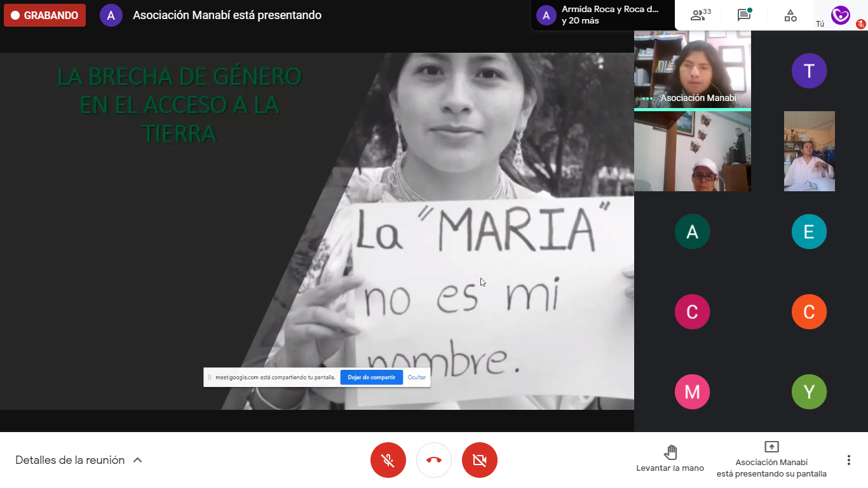Click the raise hand icon
The image size is (868, 488).
670,452
